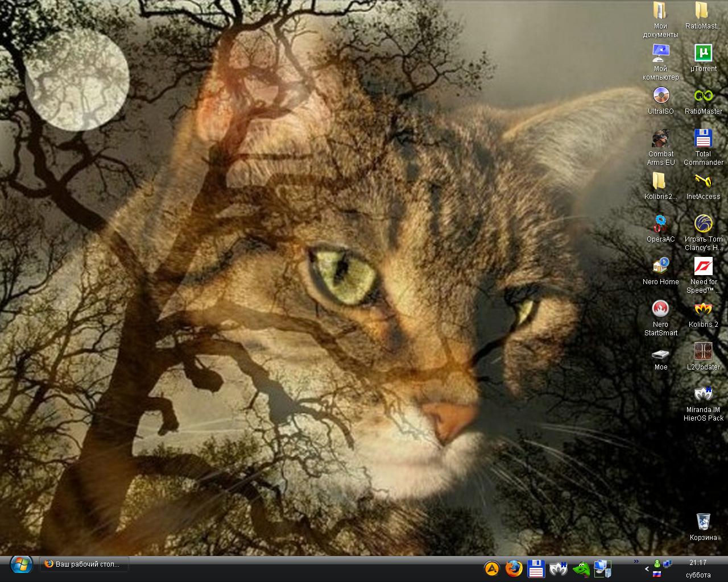Open the Russian flag language switcher
The width and height of the screenshot is (728, 582).
pyautogui.click(x=657, y=575)
